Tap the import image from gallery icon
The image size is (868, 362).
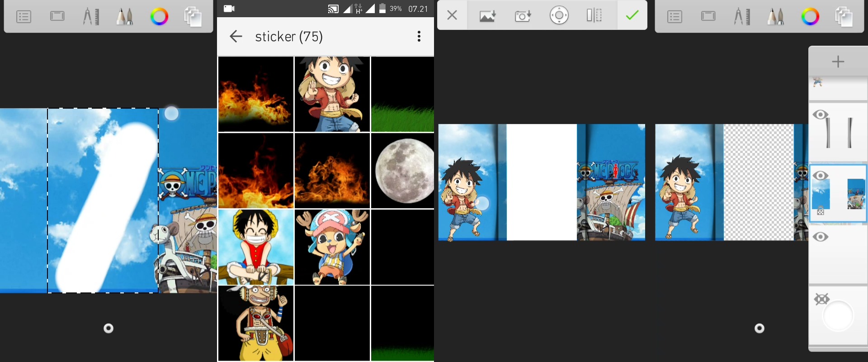click(x=487, y=16)
